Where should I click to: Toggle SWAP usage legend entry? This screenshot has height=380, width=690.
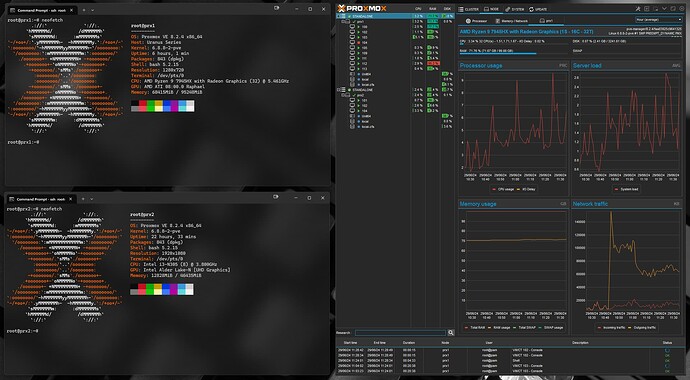(551, 328)
